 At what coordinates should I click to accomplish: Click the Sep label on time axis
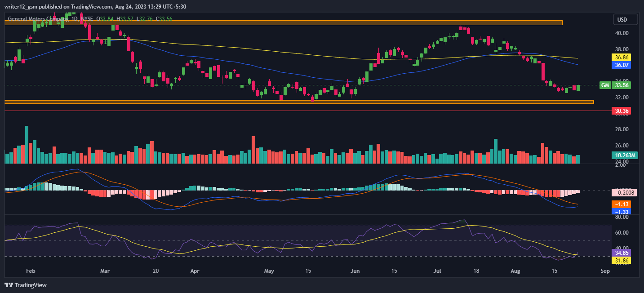point(605,271)
